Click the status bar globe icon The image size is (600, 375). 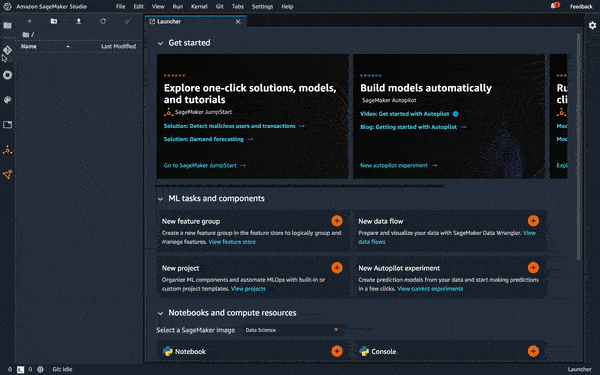tap(40, 370)
